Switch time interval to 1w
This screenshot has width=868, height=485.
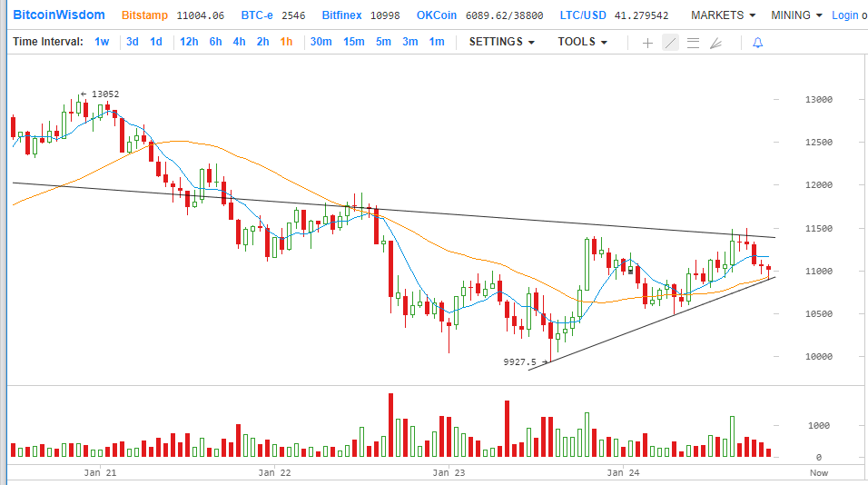coord(102,42)
